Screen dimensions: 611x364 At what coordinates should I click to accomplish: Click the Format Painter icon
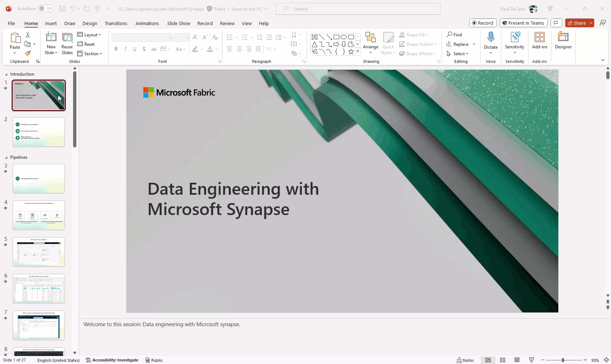[28, 53]
